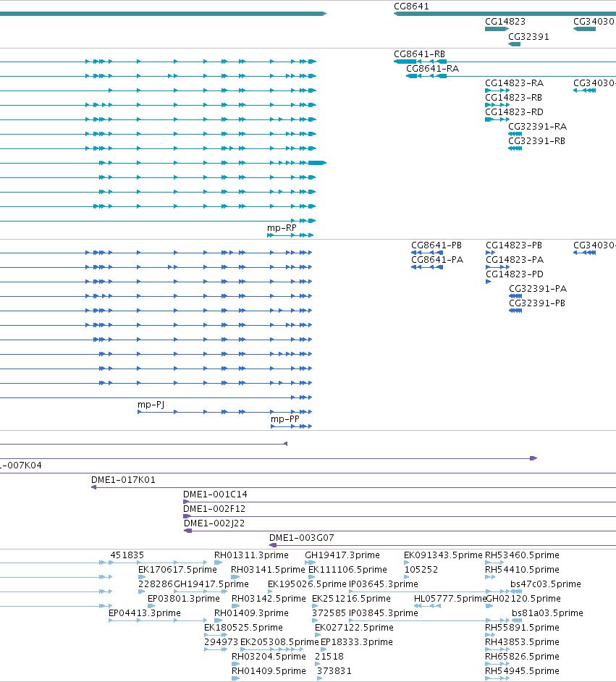The image size is (616, 682).
Task: Open protein CG32391-PB
Action: pos(537,303)
